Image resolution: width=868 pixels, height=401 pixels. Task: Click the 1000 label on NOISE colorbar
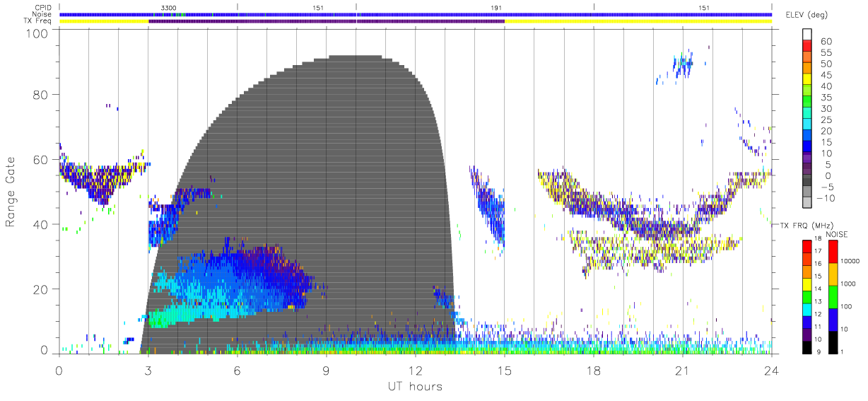point(847,284)
